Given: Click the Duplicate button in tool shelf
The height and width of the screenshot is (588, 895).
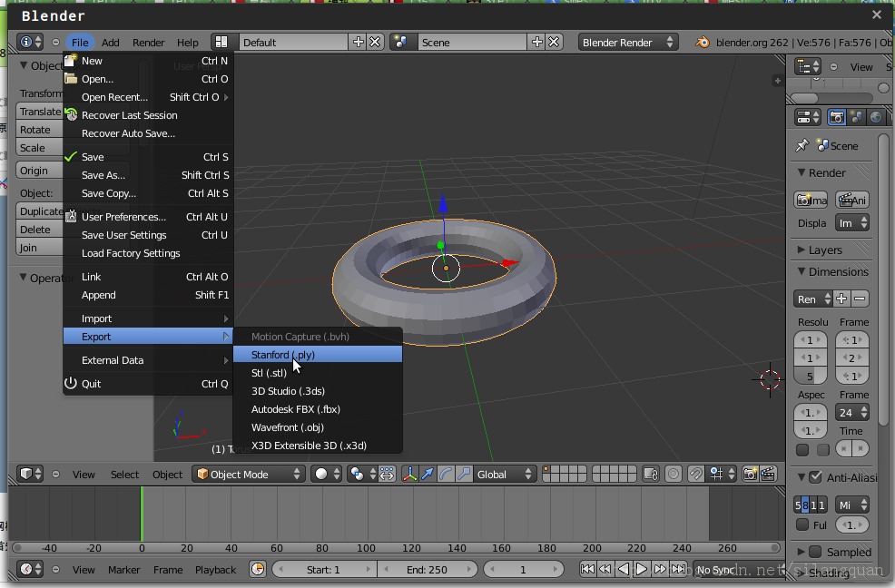Looking at the screenshot, I should [40, 211].
